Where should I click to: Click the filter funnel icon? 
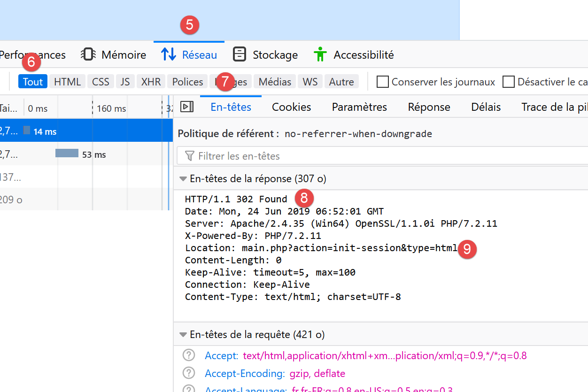click(x=190, y=156)
